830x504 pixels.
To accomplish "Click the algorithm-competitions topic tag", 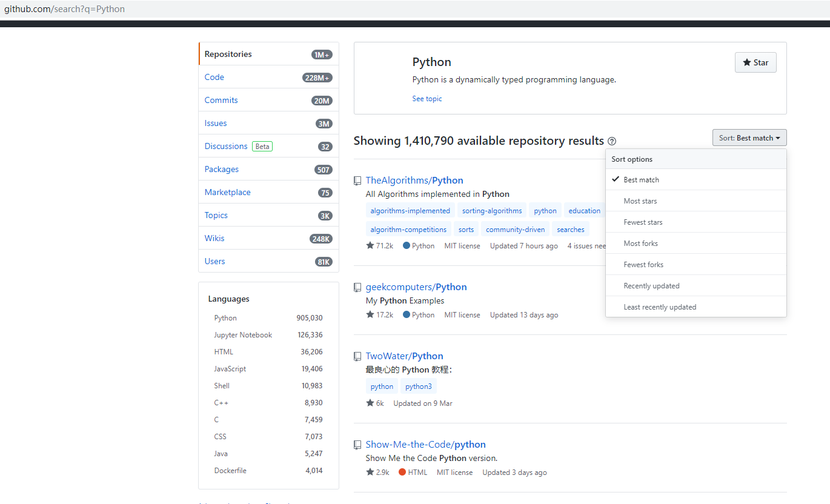I will tap(408, 230).
